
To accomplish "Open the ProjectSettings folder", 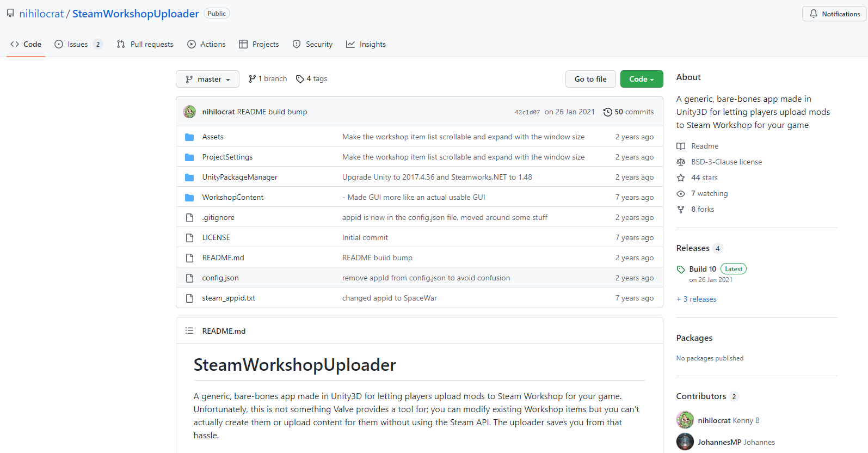I will 227,157.
